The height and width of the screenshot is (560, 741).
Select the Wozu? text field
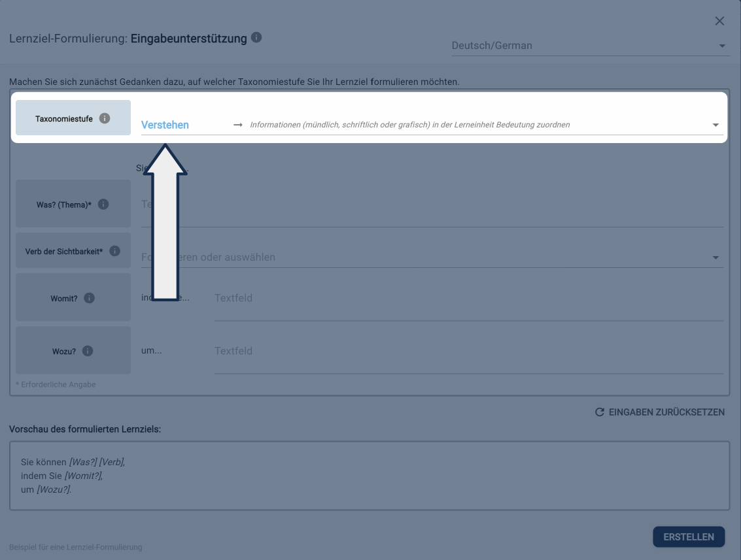click(468, 352)
